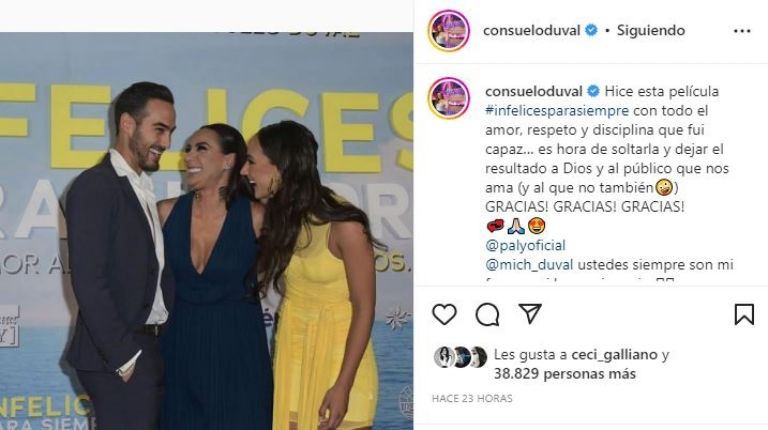The image size is (768, 430).
Task: Click consueloduval username in the caption
Action: (x=533, y=91)
